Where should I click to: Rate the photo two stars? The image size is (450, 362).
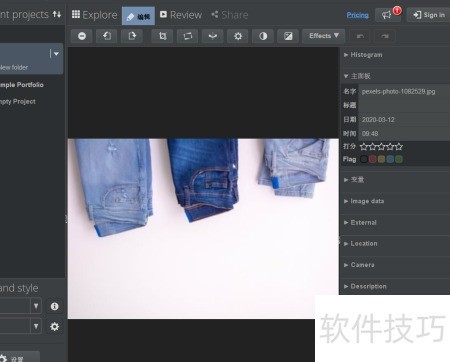tap(373, 146)
